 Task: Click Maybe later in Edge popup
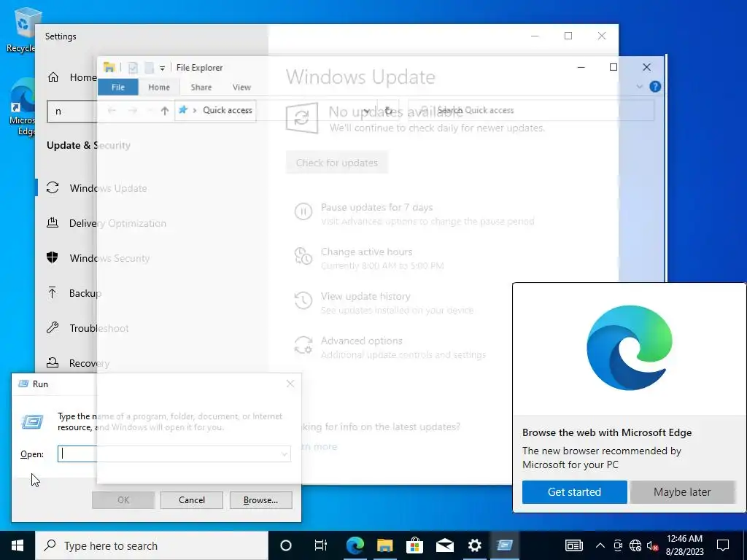click(682, 492)
